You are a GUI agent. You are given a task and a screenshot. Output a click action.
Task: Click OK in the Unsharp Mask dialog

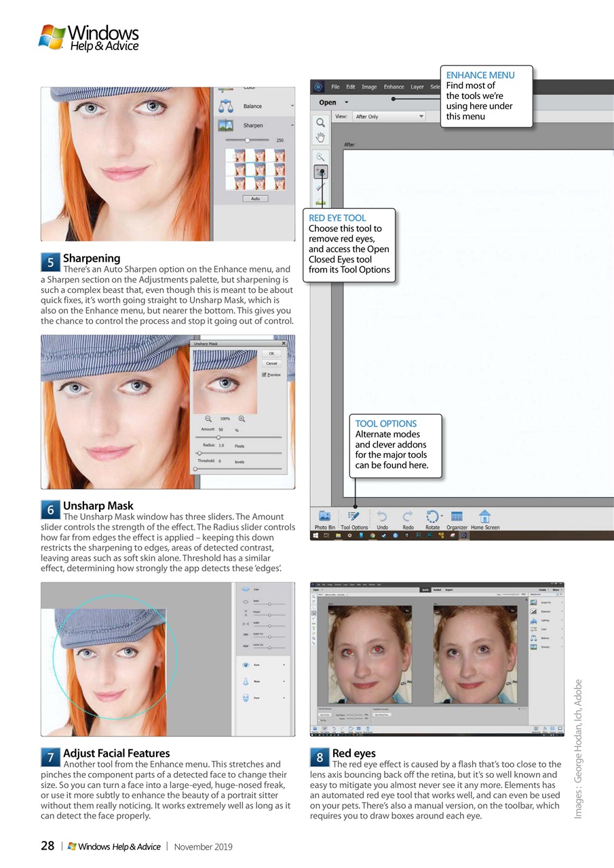pos(272,353)
